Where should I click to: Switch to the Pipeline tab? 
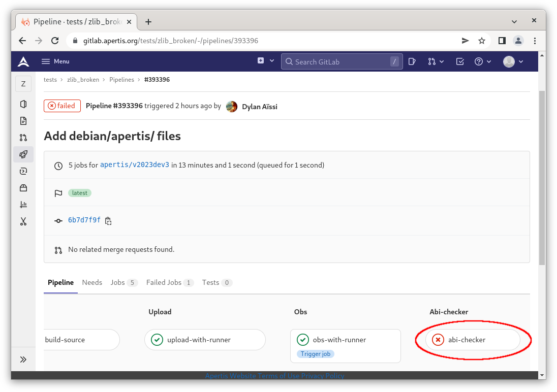point(61,283)
